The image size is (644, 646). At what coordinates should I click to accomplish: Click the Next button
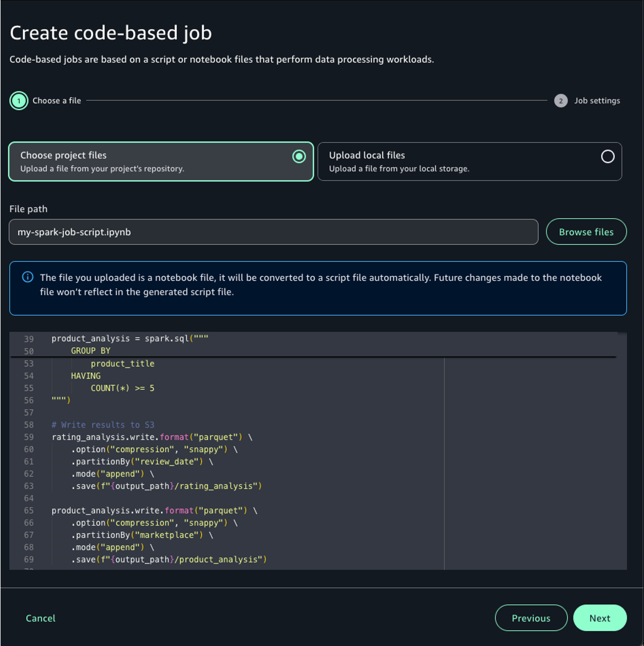click(x=599, y=618)
